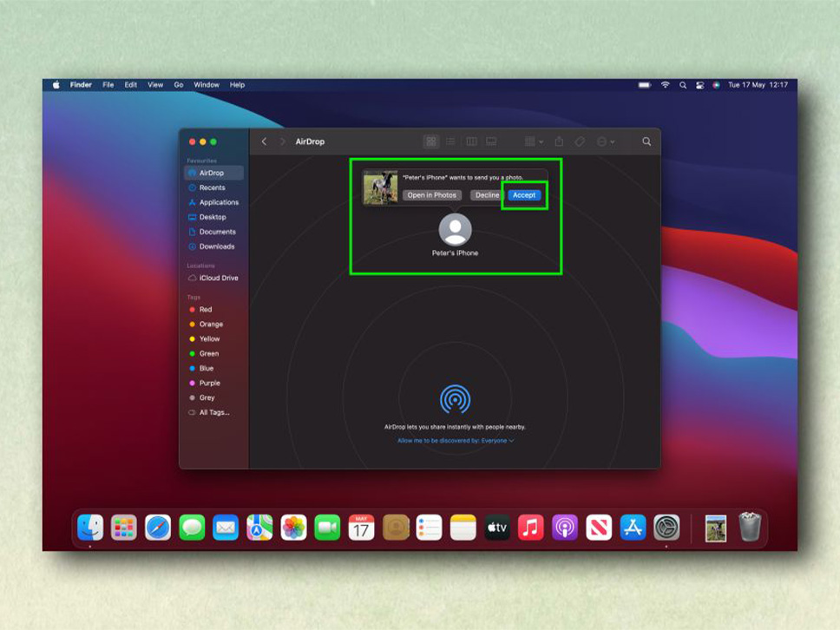The image size is (840, 630).
Task: Switch Finder to list view
Action: click(x=450, y=141)
